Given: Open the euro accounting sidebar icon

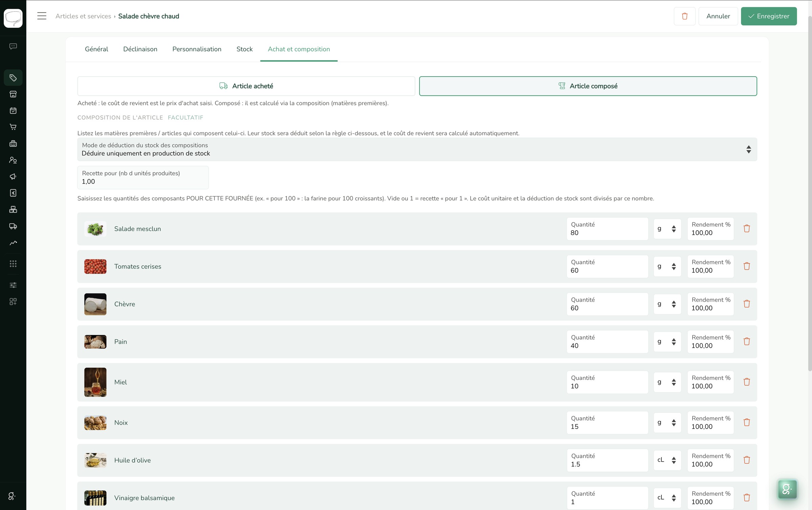Looking at the screenshot, I should (13, 193).
